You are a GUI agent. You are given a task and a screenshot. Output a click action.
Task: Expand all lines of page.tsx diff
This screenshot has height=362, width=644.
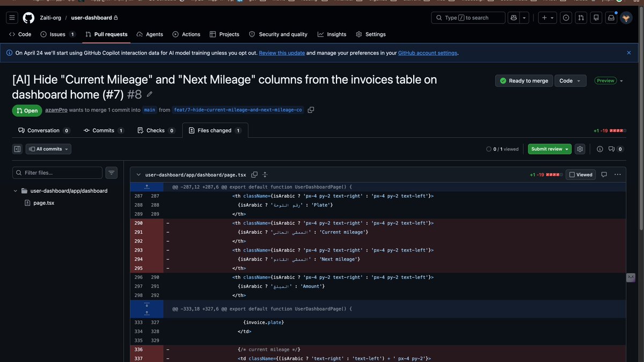coord(265,175)
